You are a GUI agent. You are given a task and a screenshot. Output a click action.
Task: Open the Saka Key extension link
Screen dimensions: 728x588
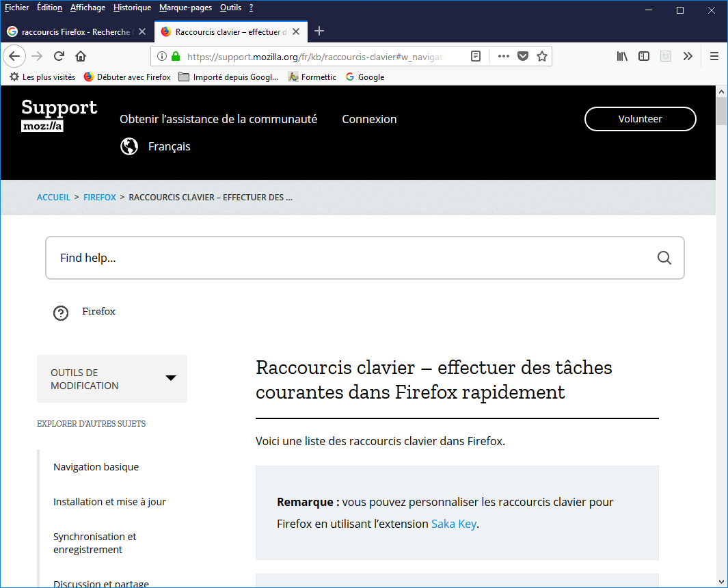coord(454,524)
